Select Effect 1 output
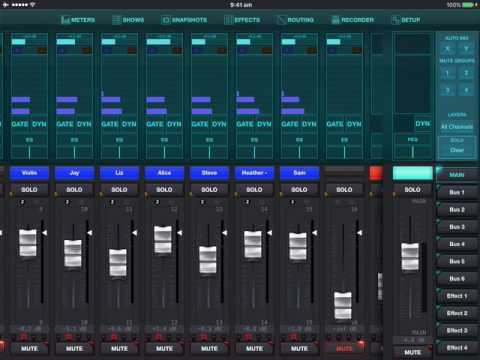 457,296
